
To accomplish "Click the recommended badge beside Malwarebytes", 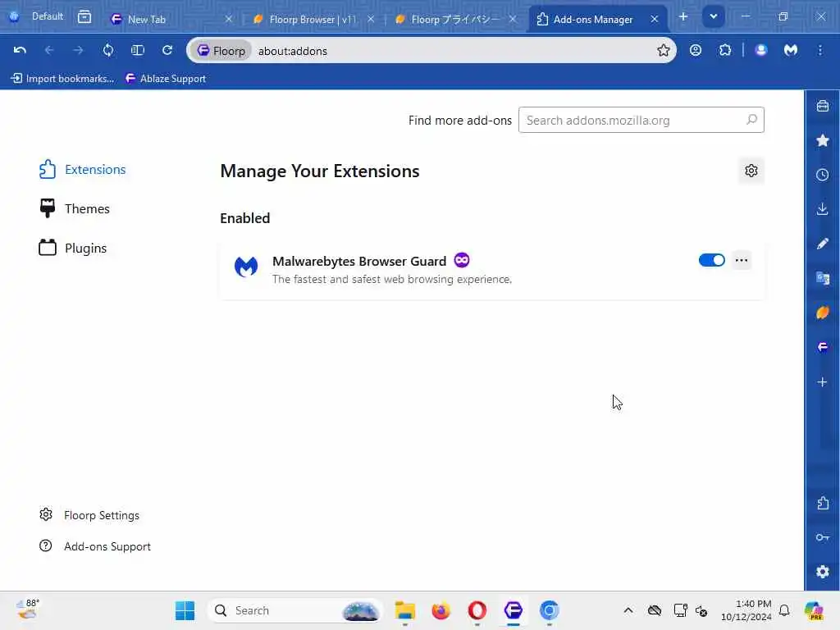I will 461,260.
